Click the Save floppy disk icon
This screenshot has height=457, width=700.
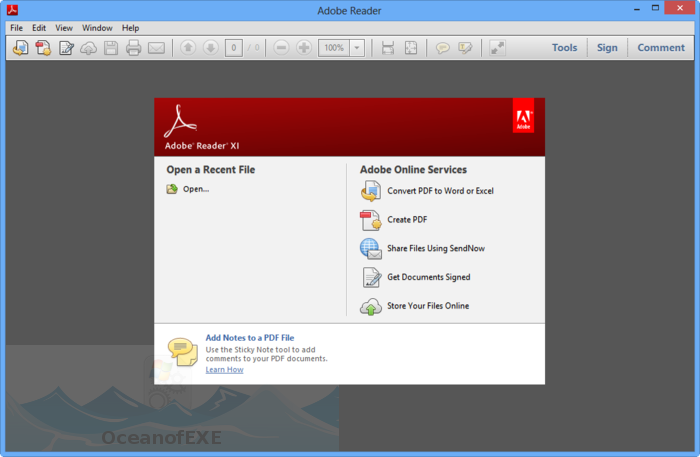click(x=111, y=48)
